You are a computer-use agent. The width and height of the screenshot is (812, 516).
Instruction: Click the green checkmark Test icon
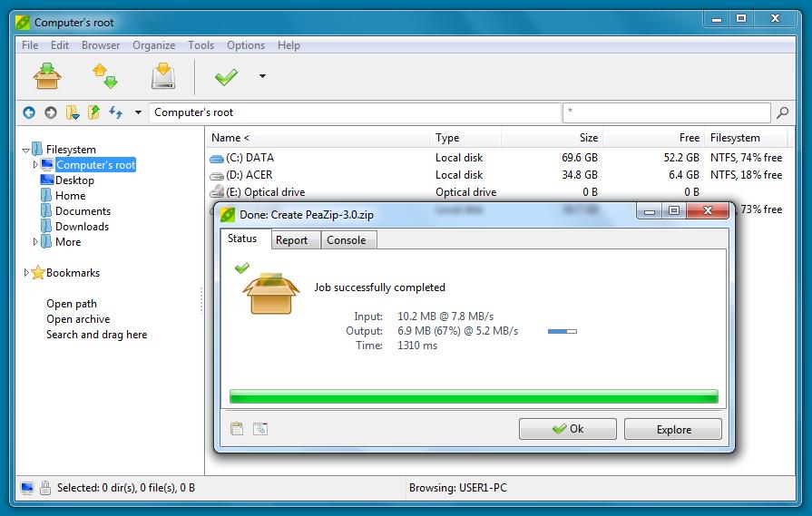(226, 76)
